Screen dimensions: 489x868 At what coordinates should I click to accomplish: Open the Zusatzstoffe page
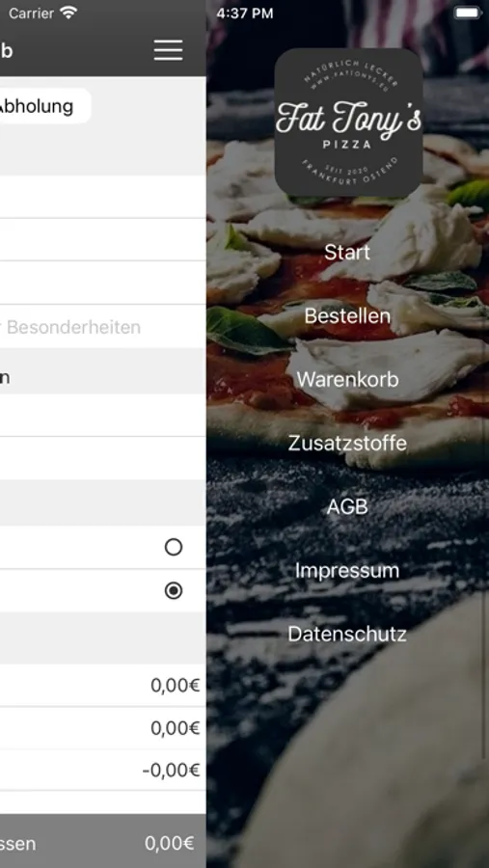coord(347,444)
